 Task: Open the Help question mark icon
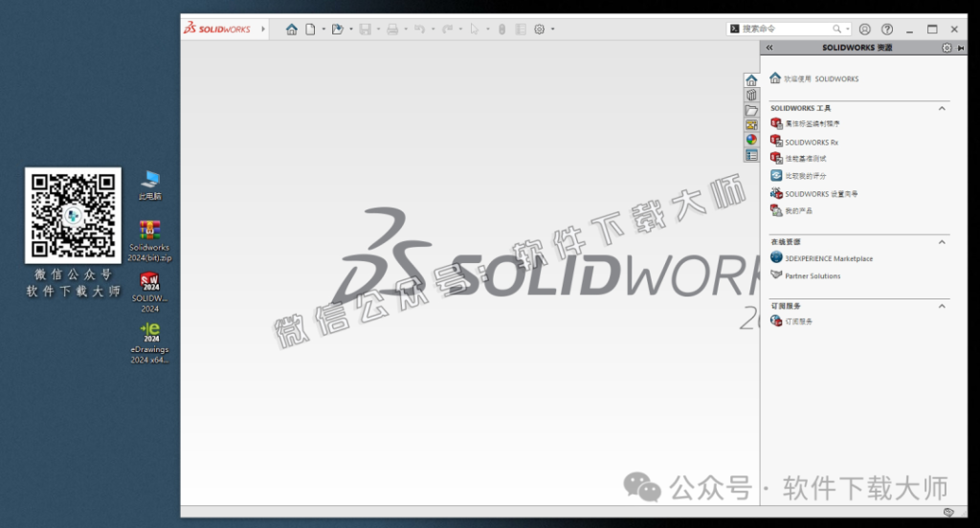click(887, 30)
